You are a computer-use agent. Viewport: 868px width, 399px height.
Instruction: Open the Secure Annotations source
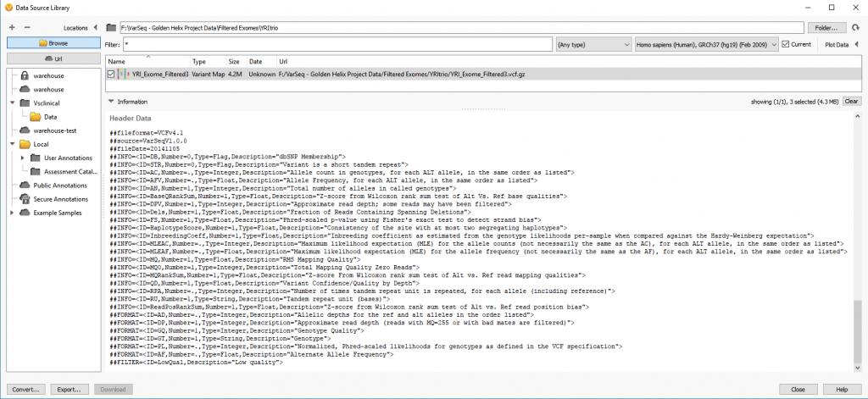click(53, 199)
